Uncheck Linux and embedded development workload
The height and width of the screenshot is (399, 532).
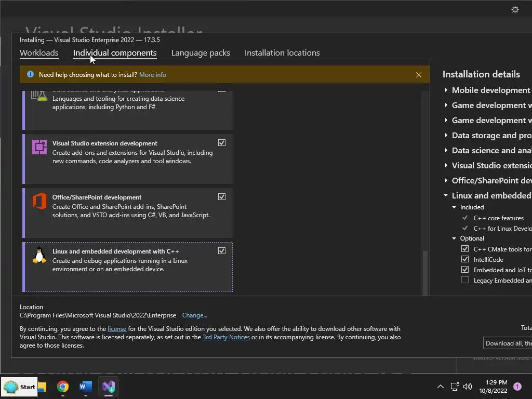point(221,251)
